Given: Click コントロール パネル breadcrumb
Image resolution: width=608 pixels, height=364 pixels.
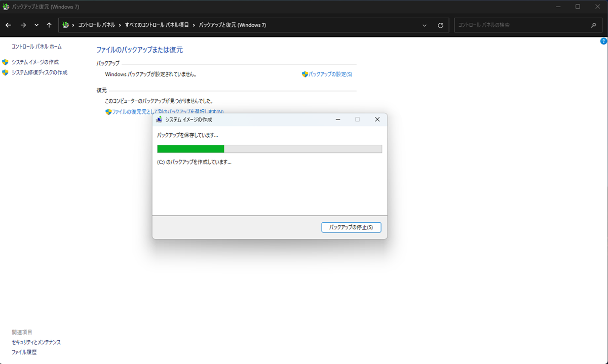Looking at the screenshot, I should (97, 25).
